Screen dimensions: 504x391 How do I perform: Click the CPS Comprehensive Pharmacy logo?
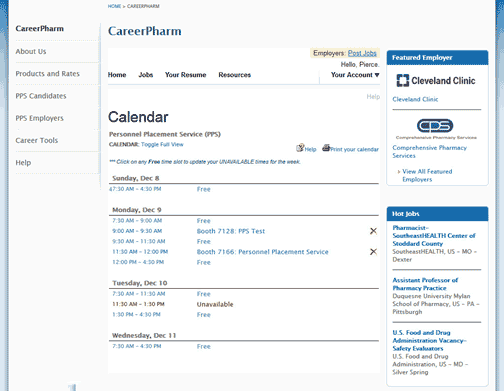436,129
